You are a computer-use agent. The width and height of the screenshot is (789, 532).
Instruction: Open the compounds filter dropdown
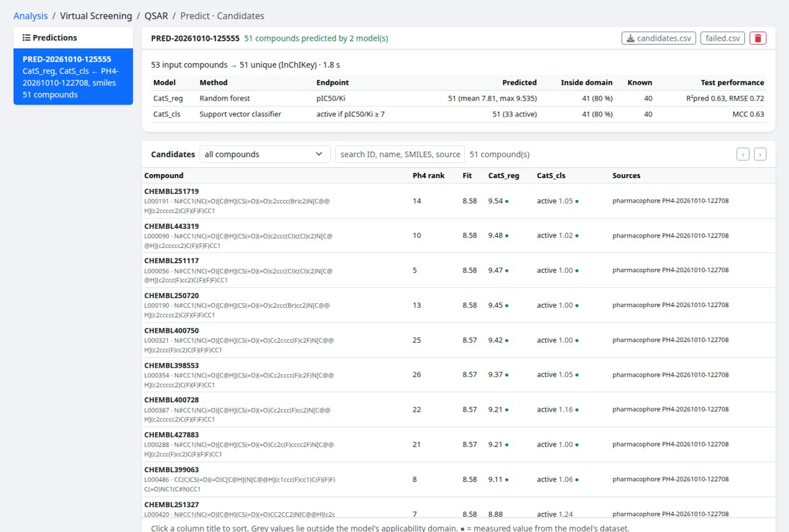pyautogui.click(x=265, y=155)
